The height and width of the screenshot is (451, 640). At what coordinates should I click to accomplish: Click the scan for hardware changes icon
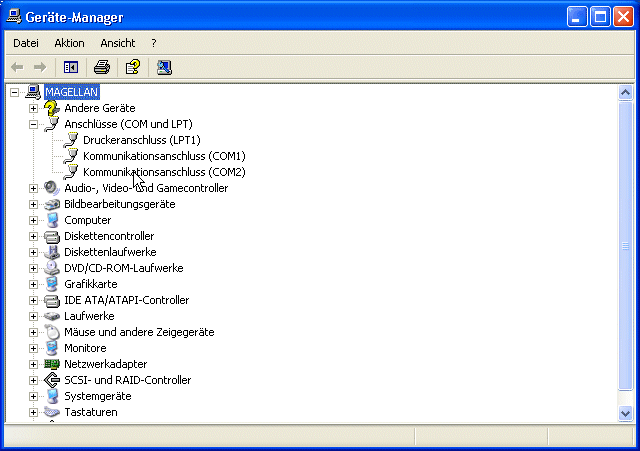click(164, 67)
